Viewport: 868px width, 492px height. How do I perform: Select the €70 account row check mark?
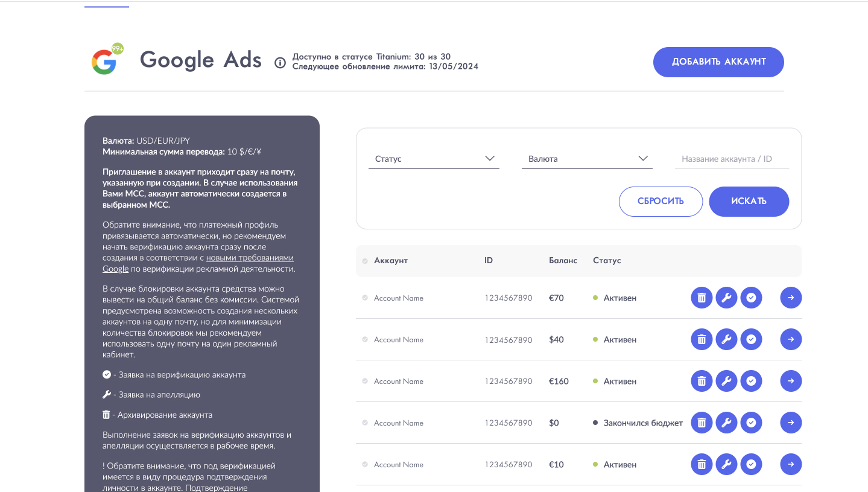tap(365, 298)
